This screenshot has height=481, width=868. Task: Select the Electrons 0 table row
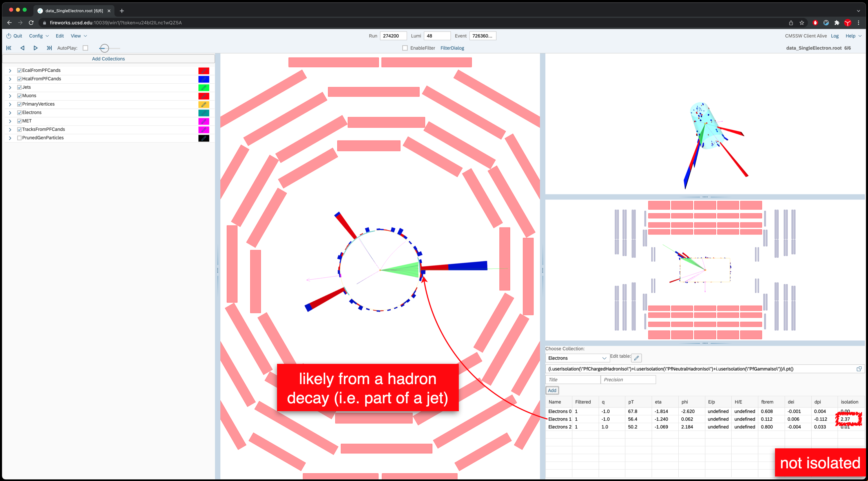(x=705, y=411)
